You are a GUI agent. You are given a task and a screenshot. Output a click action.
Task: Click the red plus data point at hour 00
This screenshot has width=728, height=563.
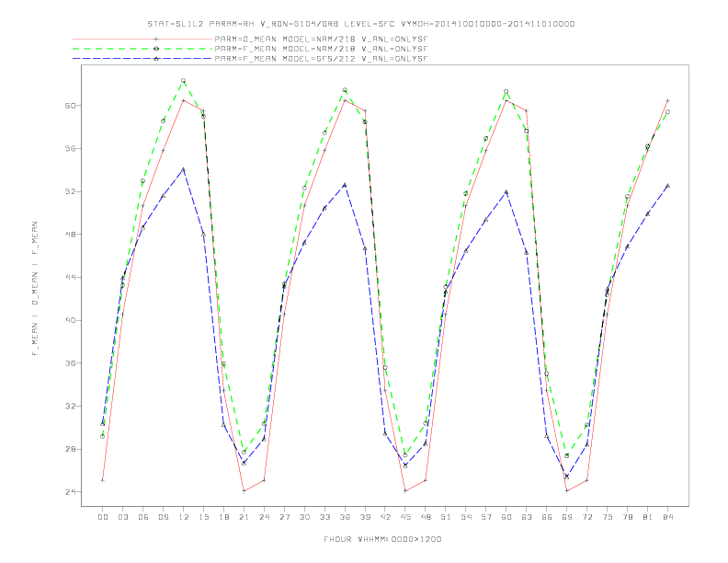click(x=103, y=480)
